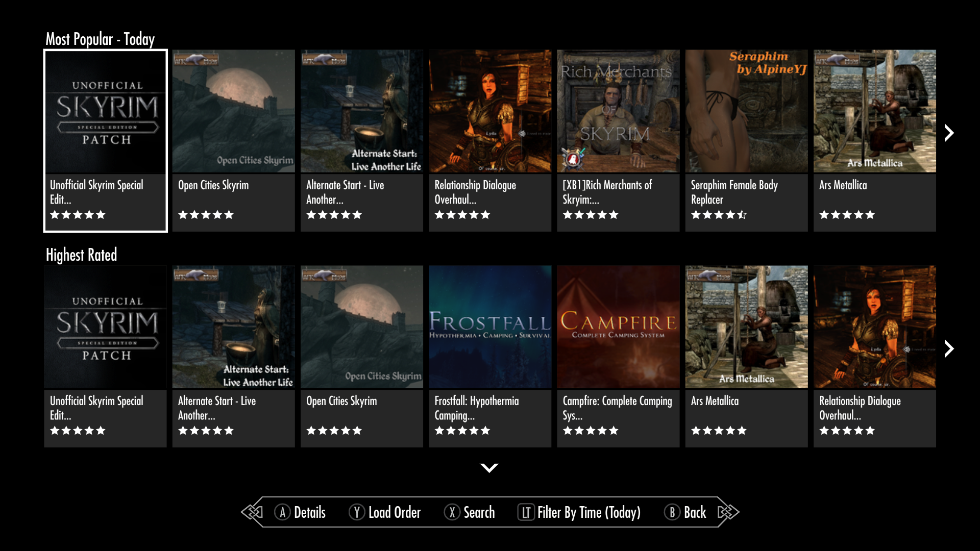Click 'Highest Rated' heading
This screenshot has width=980, height=551.
81,255
